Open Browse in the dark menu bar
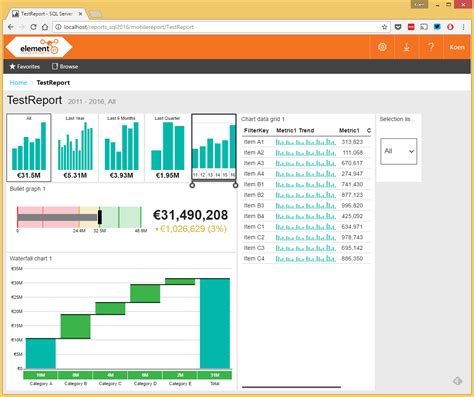 [x=65, y=66]
